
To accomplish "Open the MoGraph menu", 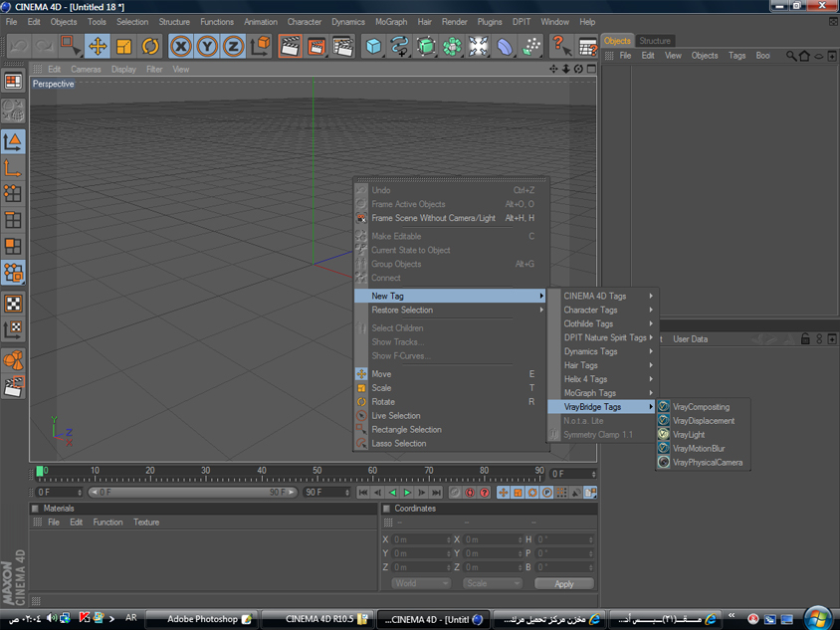I will pyautogui.click(x=391, y=22).
